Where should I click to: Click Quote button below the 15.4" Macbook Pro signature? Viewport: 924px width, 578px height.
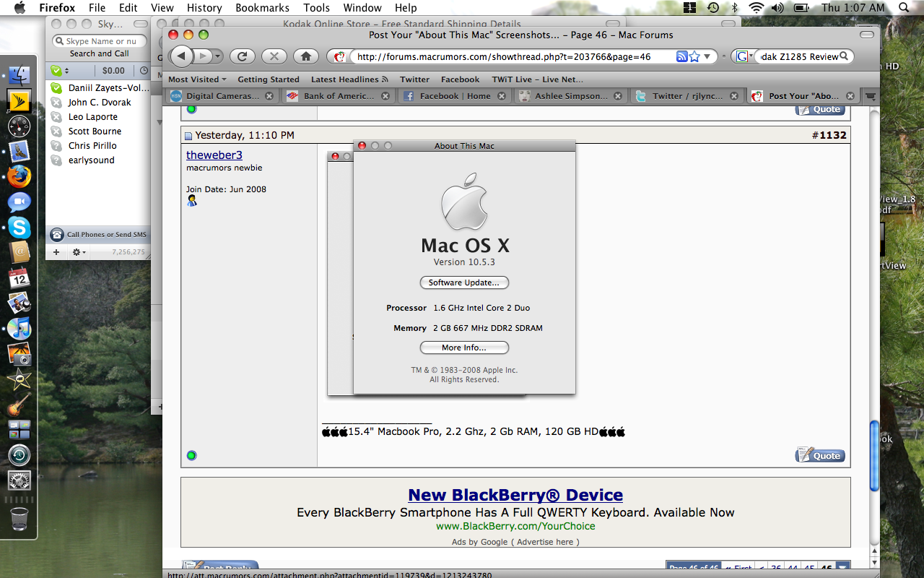click(x=820, y=455)
